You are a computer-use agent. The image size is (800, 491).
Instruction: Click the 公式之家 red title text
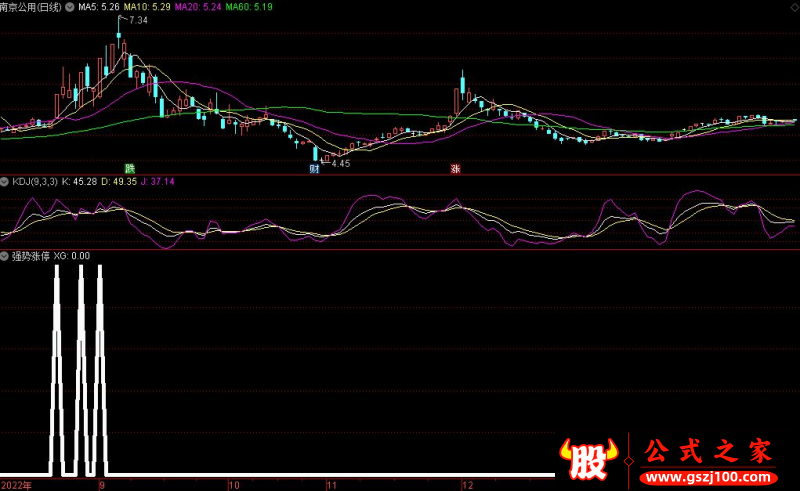pyautogui.click(x=707, y=451)
